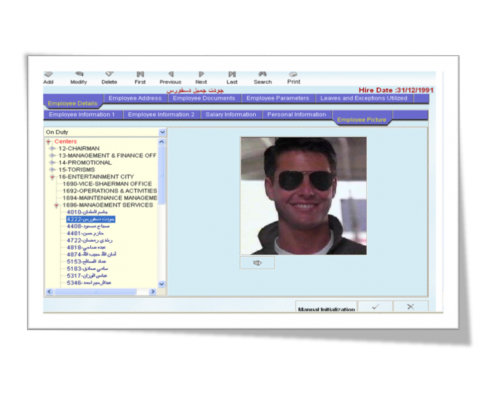
Task: Expand the 12-CHAIRMAN node
Action: [x=52, y=148]
